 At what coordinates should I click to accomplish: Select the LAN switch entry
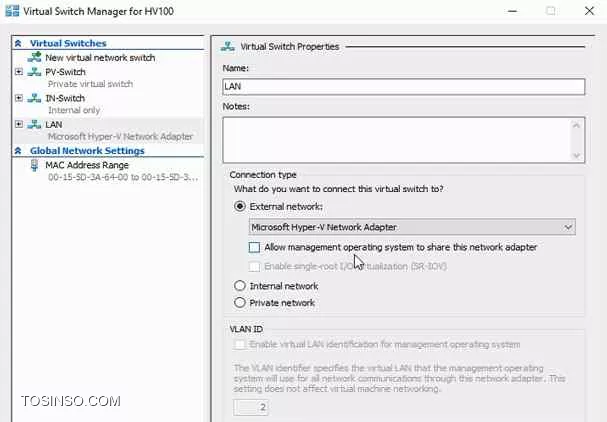pos(54,125)
